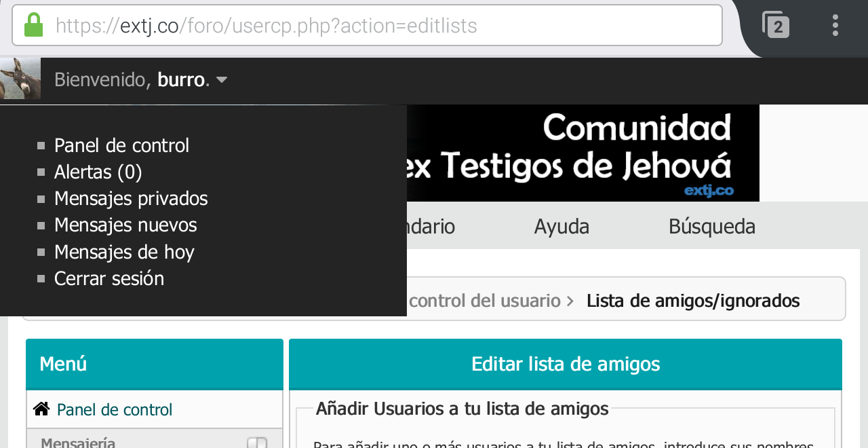Viewport: 868px width, 448px height.
Task: Show Mensajes de hoy
Action: pyautogui.click(x=124, y=252)
